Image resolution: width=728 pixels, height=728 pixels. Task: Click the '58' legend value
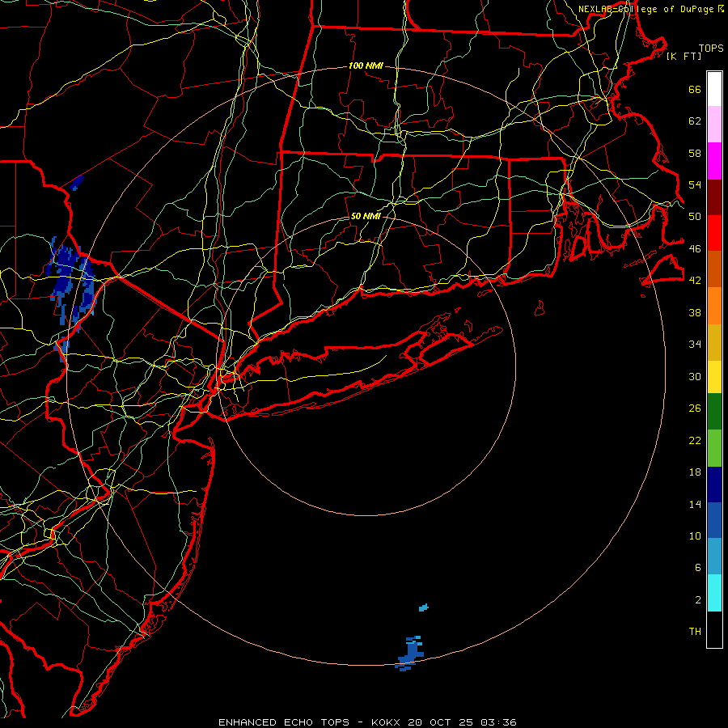coord(695,153)
